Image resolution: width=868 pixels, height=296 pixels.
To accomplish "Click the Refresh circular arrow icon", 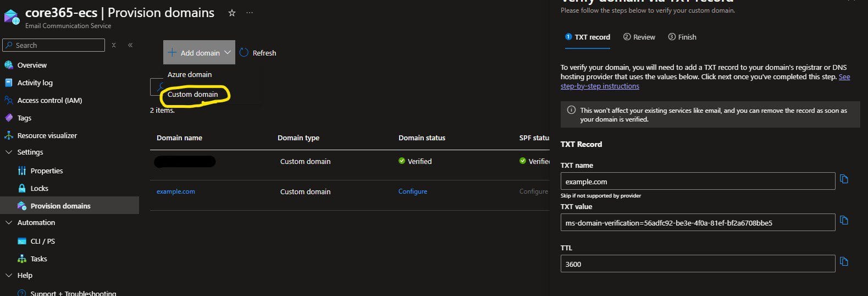I will 244,53.
